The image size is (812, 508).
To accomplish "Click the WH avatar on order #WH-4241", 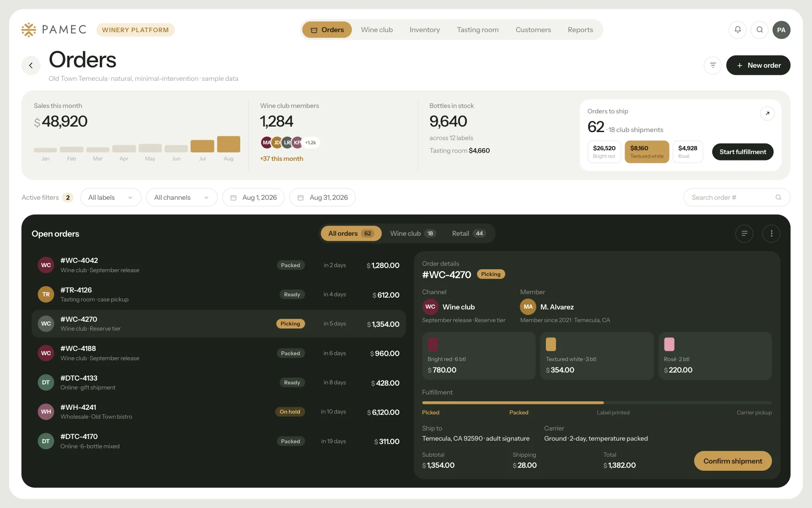I will (46, 411).
